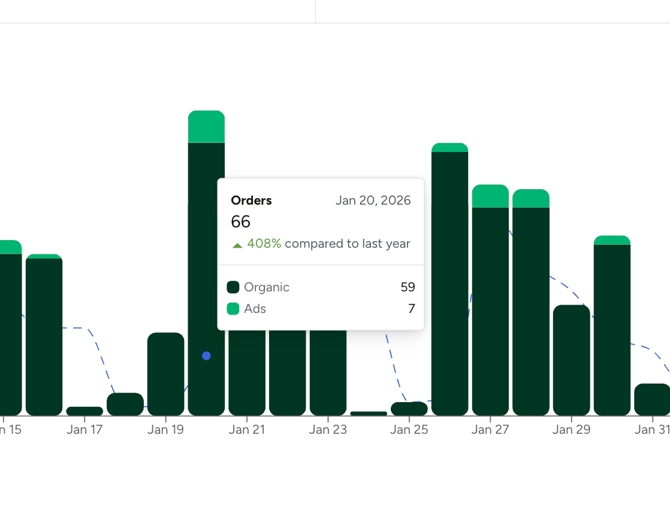Click the Jan 21 axis label
This screenshot has height=505, width=670.
point(247,430)
